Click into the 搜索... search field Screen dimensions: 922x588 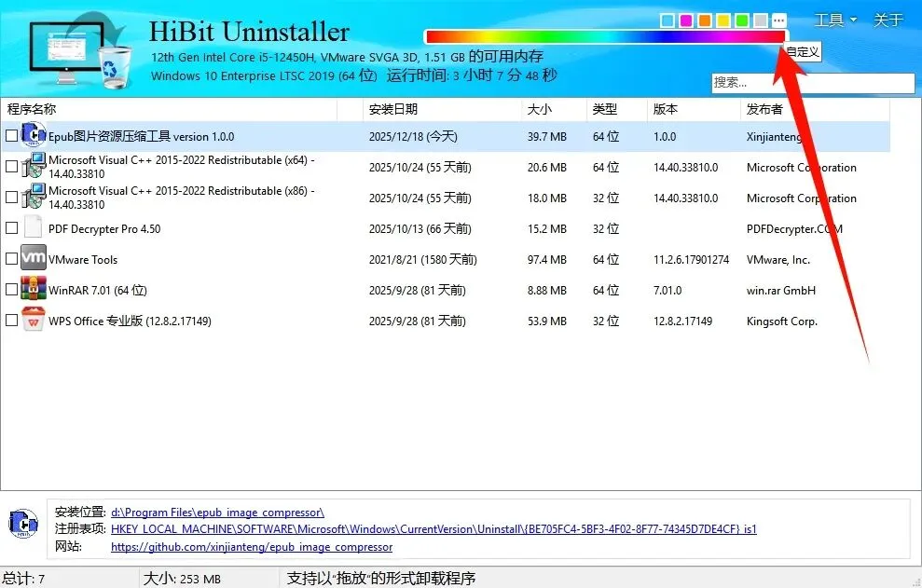point(813,83)
